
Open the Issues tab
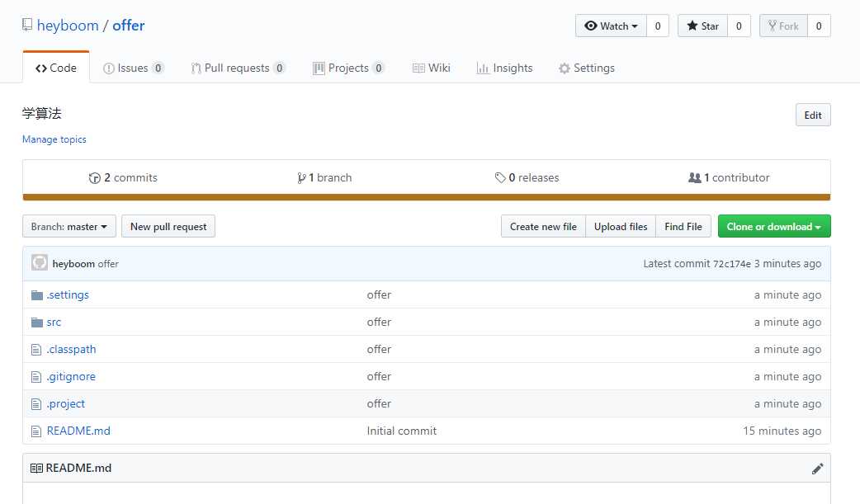tap(133, 68)
